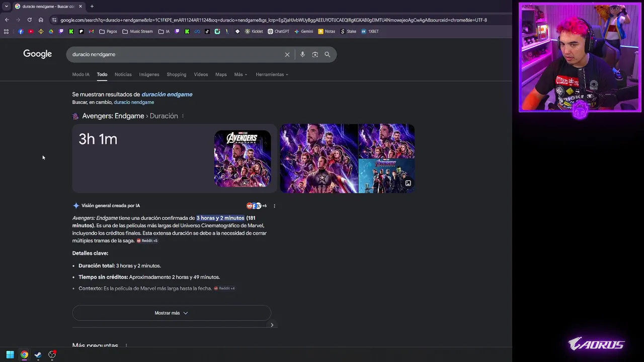
Task: Click the Google search input field
Action: point(176,54)
